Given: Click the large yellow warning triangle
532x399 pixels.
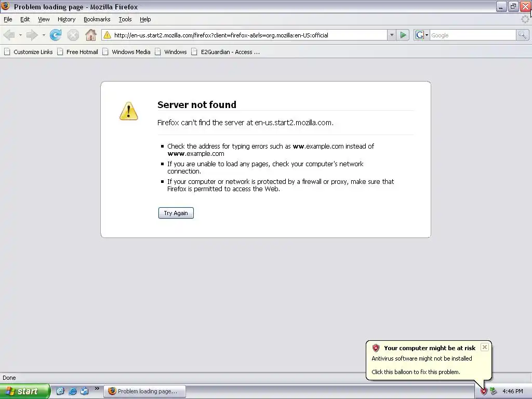Looking at the screenshot, I should 129,111.
